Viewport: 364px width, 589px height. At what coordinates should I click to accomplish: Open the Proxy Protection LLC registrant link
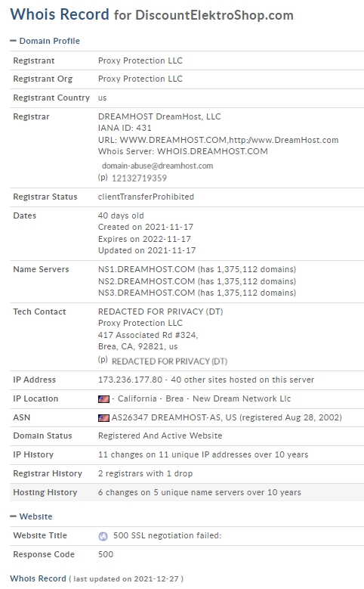coord(140,60)
